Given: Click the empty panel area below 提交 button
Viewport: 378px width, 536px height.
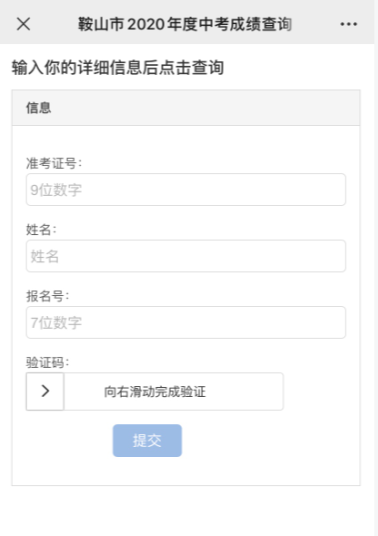Looking at the screenshot, I should [186, 471].
